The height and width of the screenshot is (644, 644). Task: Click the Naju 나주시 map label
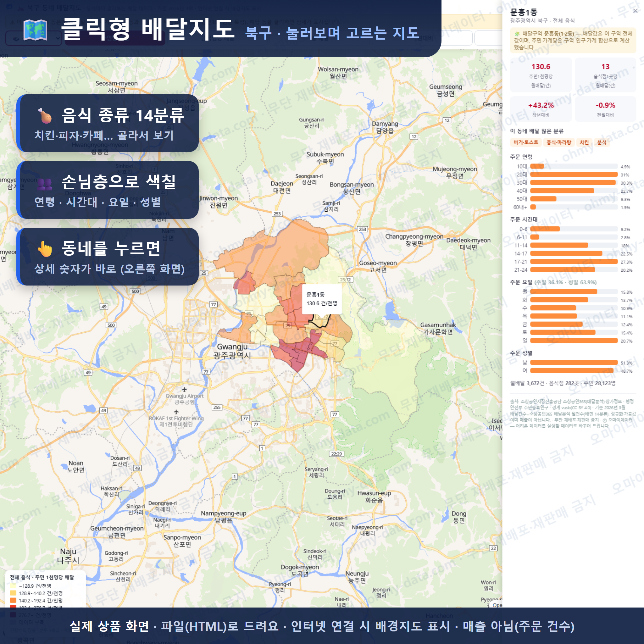pyautogui.click(x=68, y=556)
